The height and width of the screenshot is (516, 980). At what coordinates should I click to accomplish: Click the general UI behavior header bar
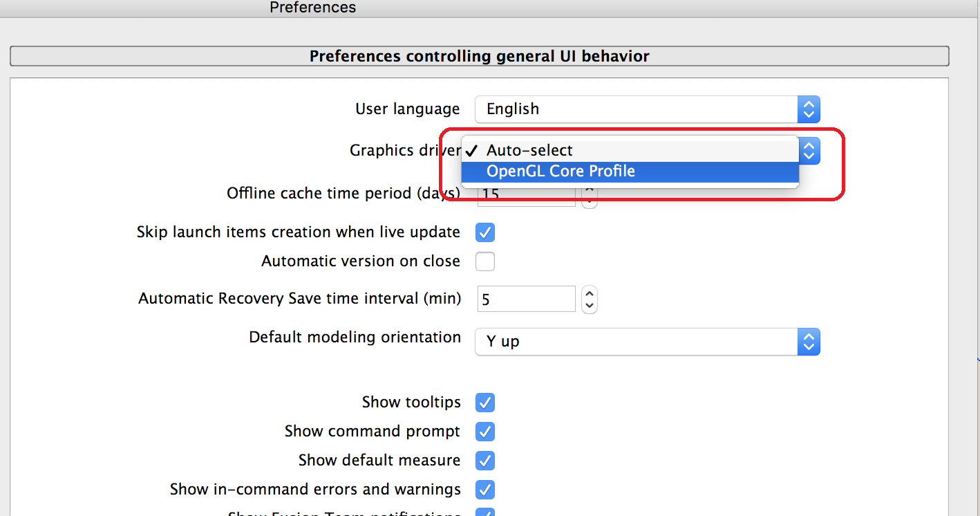479,56
